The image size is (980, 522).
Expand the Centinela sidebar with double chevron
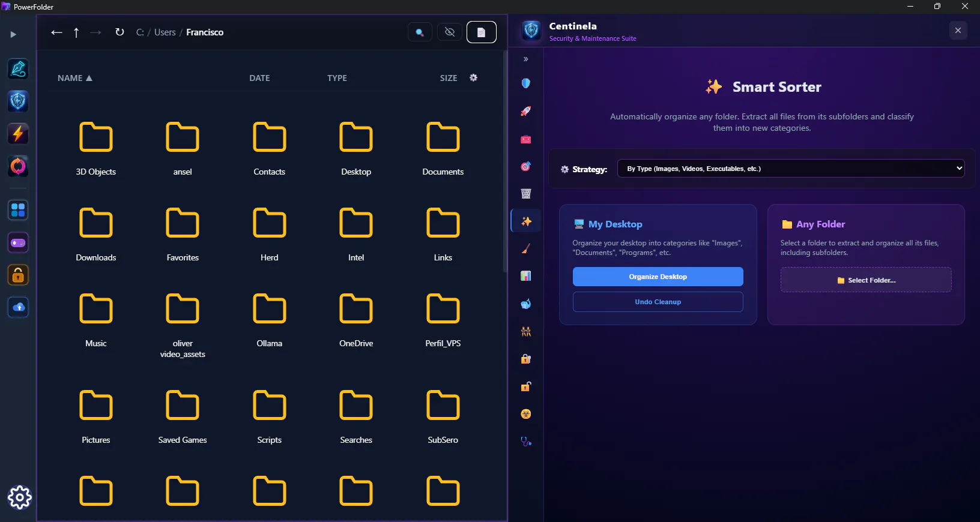click(x=526, y=59)
